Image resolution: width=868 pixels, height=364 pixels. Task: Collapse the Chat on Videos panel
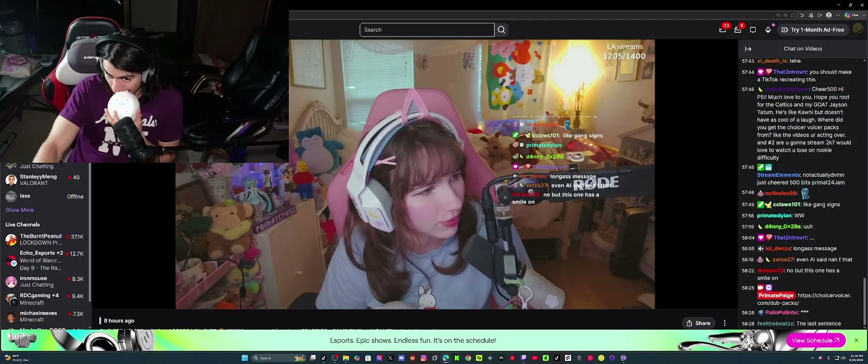[748, 49]
